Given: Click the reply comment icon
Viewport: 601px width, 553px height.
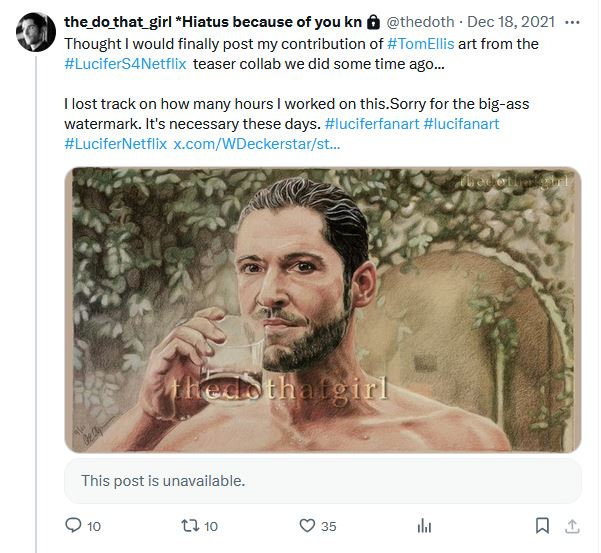Looking at the screenshot, I should coord(72,525).
